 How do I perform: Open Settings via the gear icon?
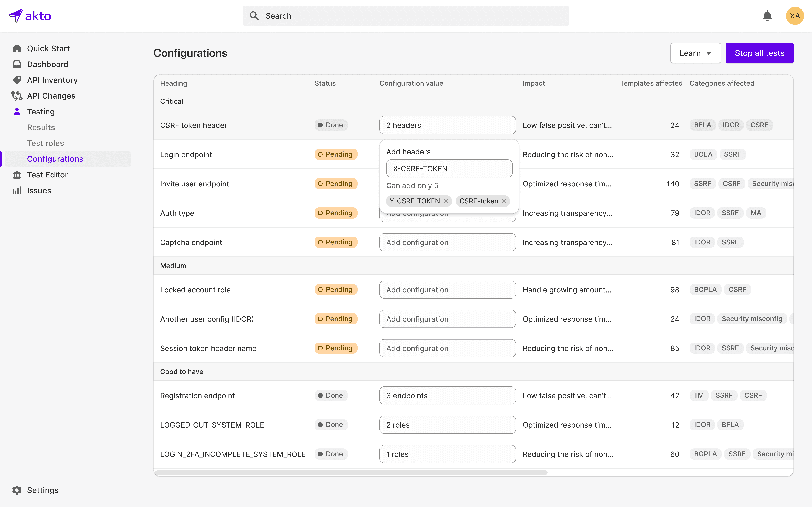[x=17, y=490]
